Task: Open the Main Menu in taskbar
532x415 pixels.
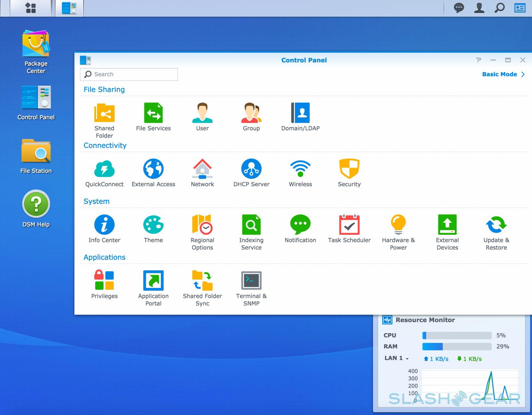Action: click(x=31, y=8)
